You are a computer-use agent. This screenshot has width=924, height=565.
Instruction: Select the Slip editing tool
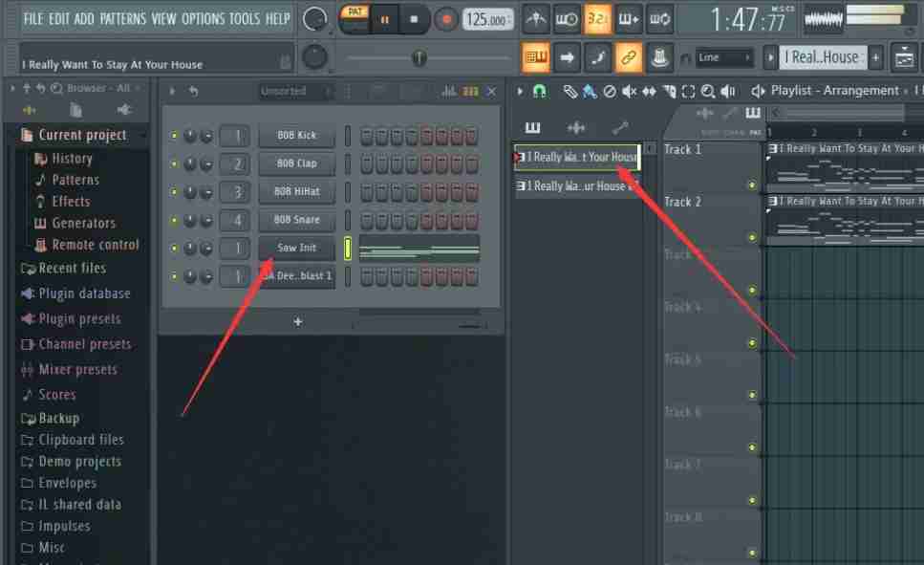pos(649,91)
